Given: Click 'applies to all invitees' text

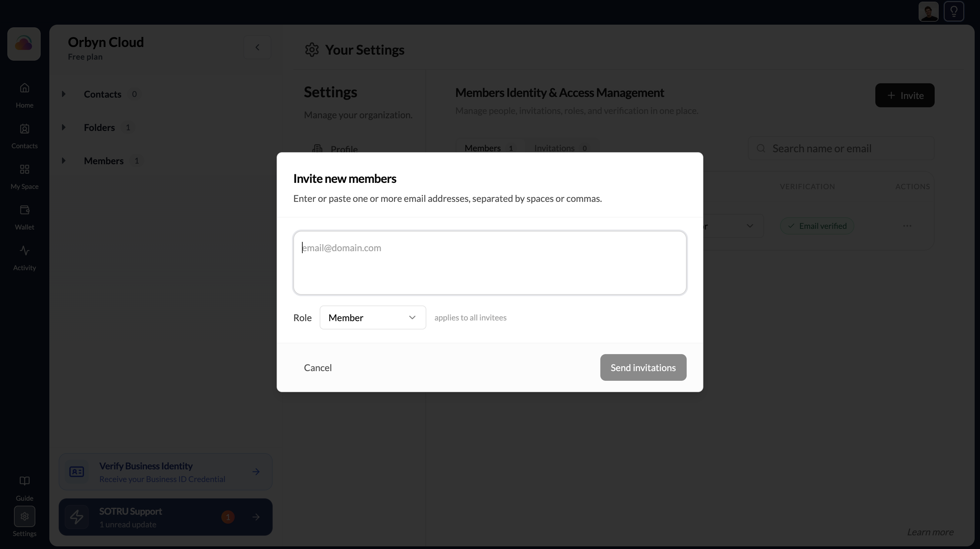Looking at the screenshot, I should coord(470,317).
